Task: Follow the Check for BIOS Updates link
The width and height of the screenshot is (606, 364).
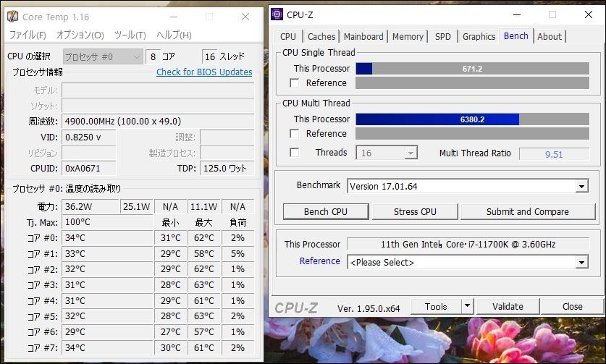Action: (204, 72)
